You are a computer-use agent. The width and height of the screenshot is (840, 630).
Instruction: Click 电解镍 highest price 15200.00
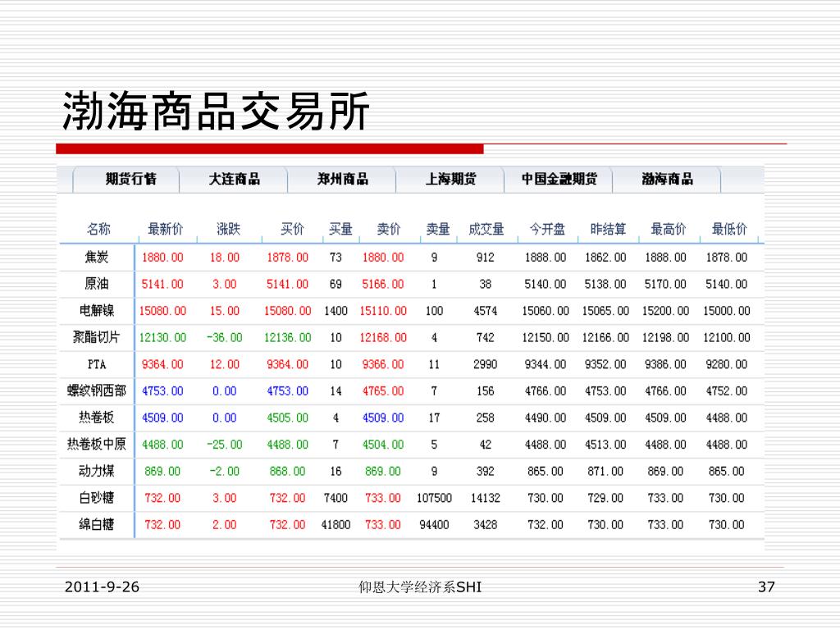coord(666,311)
